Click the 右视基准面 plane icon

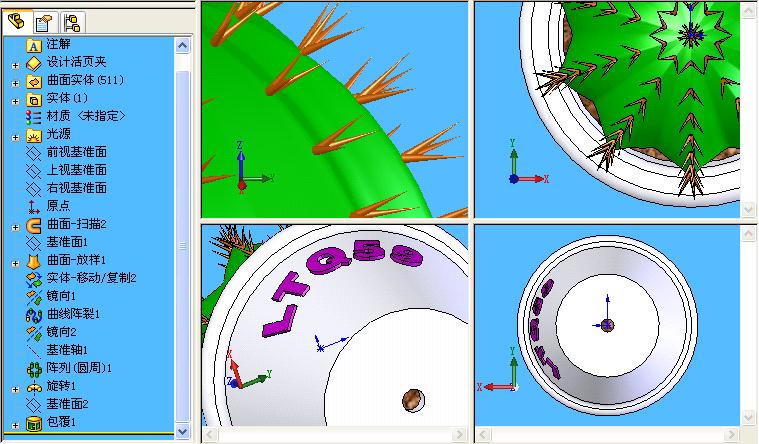point(33,189)
